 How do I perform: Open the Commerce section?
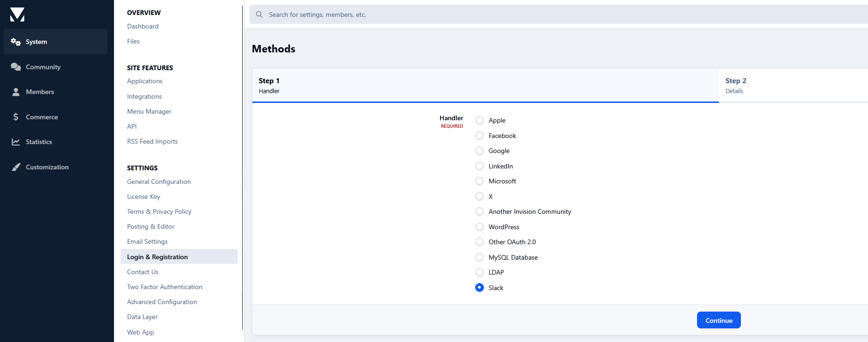[56, 117]
